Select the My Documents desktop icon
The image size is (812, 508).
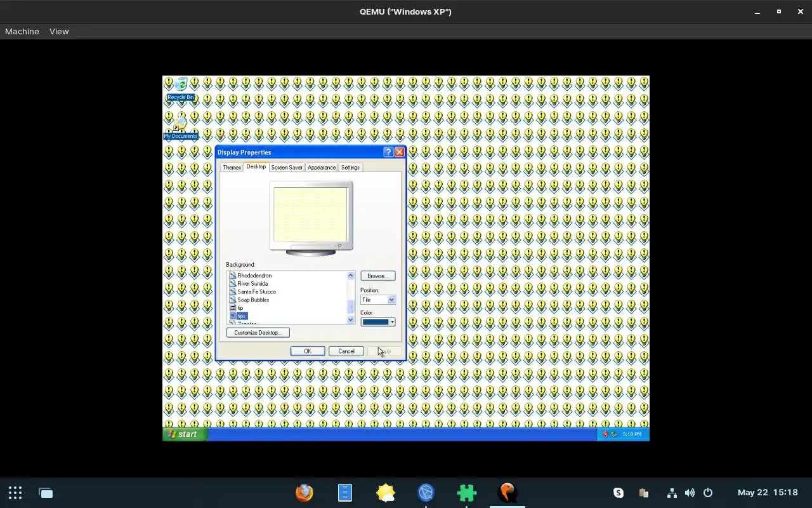coord(181,128)
